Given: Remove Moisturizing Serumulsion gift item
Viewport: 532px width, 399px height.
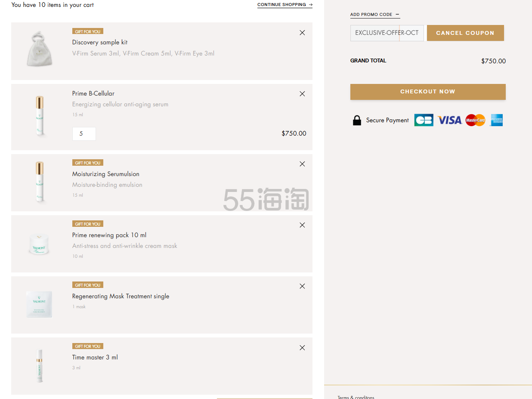Looking at the screenshot, I should pyautogui.click(x=302, y=164).
